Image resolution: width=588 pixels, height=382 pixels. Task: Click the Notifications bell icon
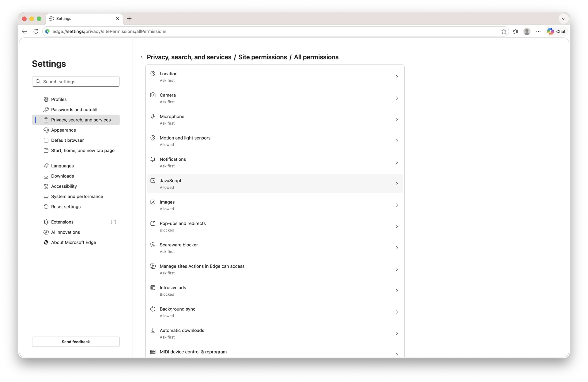(153, 159)
